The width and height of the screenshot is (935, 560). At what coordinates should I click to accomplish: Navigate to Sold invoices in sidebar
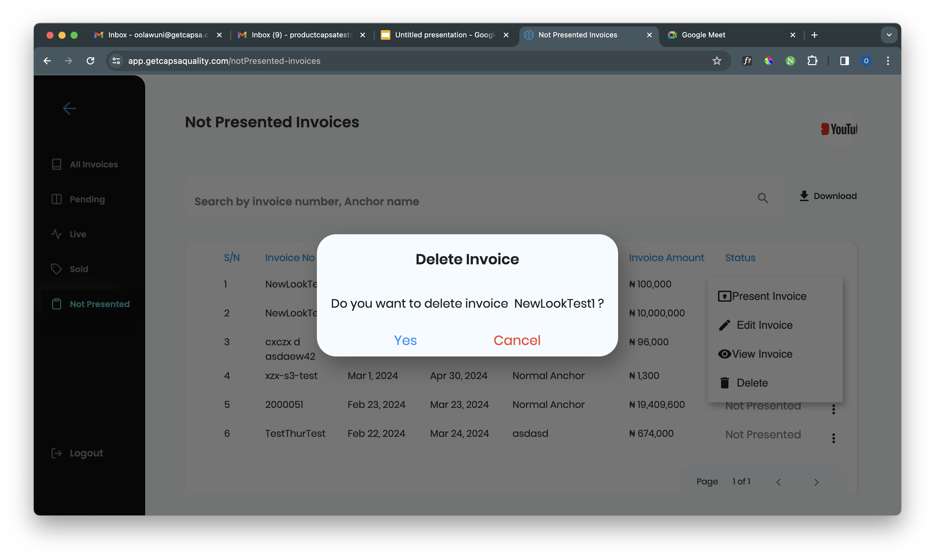[70, 269]
